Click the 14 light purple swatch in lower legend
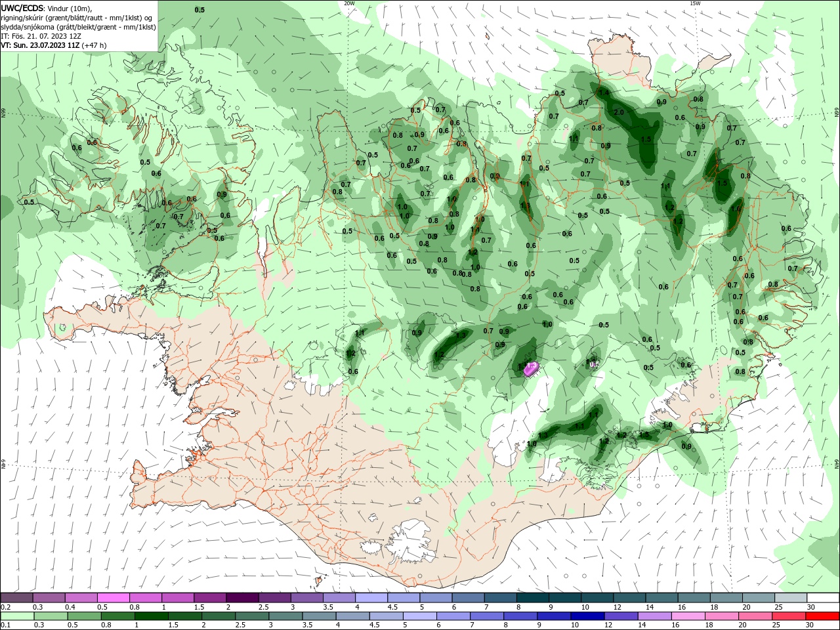Image resolution: width=840 pixels, height=630 pixels. click(x=654, y=616)
